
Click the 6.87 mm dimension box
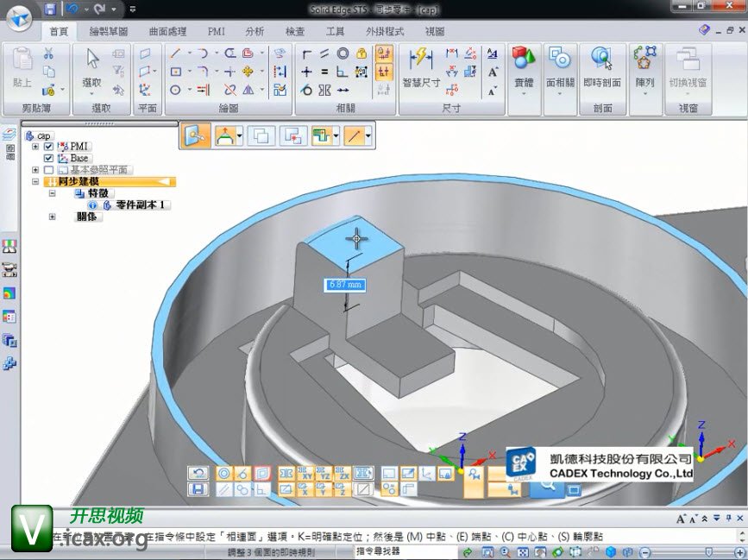(345, 285)
